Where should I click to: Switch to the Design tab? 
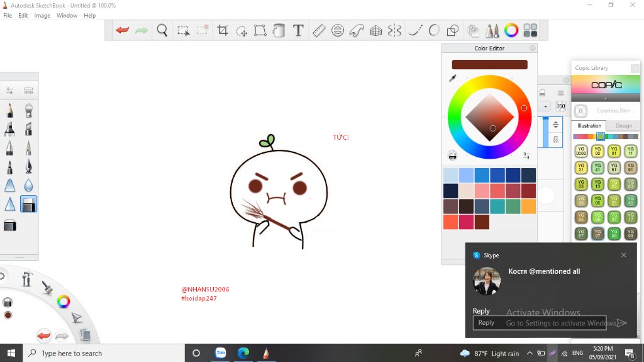[623, 125]
